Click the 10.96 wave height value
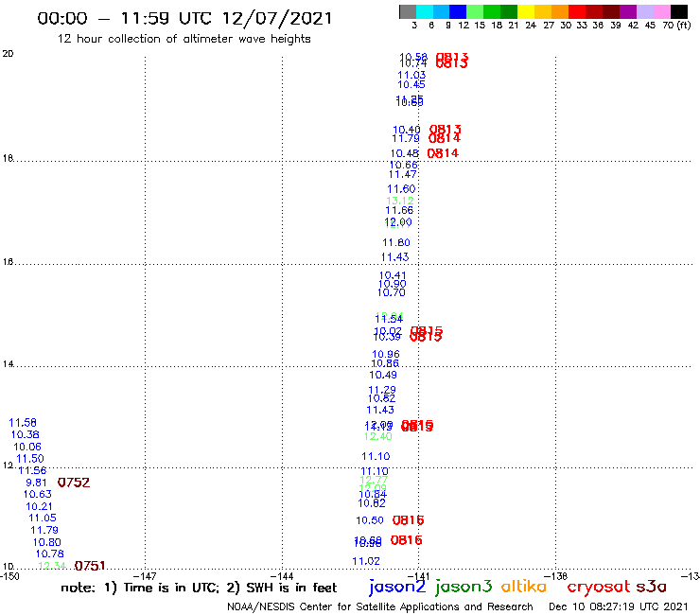 386,354
